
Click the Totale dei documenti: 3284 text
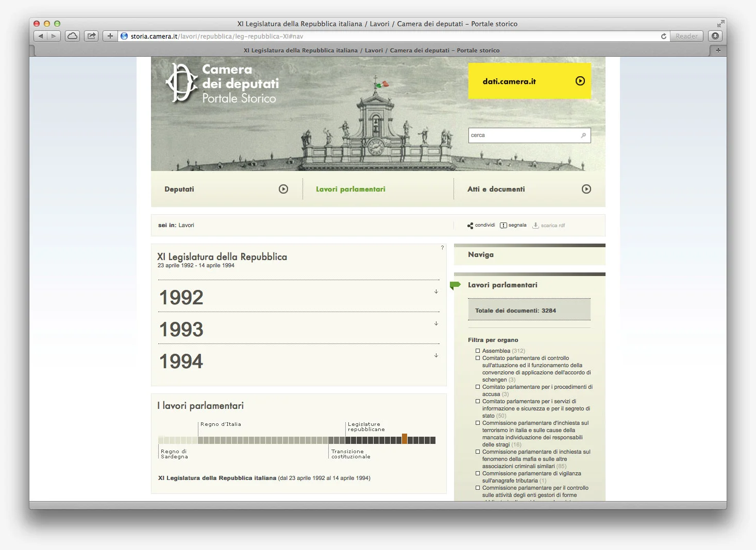coord(515,311)
